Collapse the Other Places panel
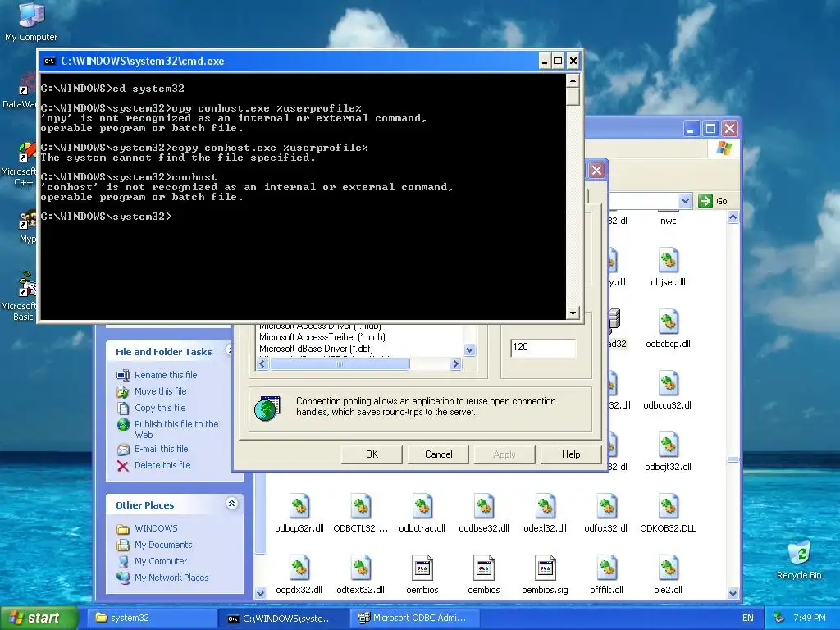840x630 pixels. pyautogui.click(x=231, y=504)
